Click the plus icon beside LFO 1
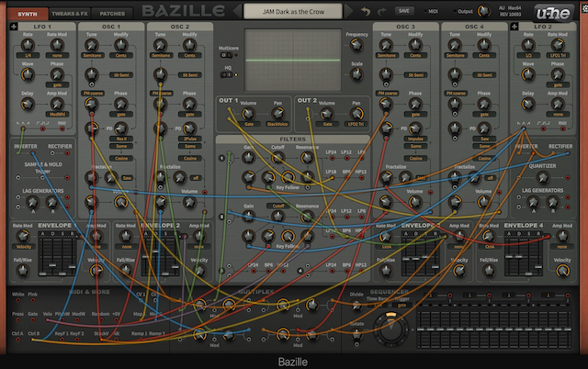Viewport: 588px width, 369px height. pyautogui.click(x=14, y=27)
